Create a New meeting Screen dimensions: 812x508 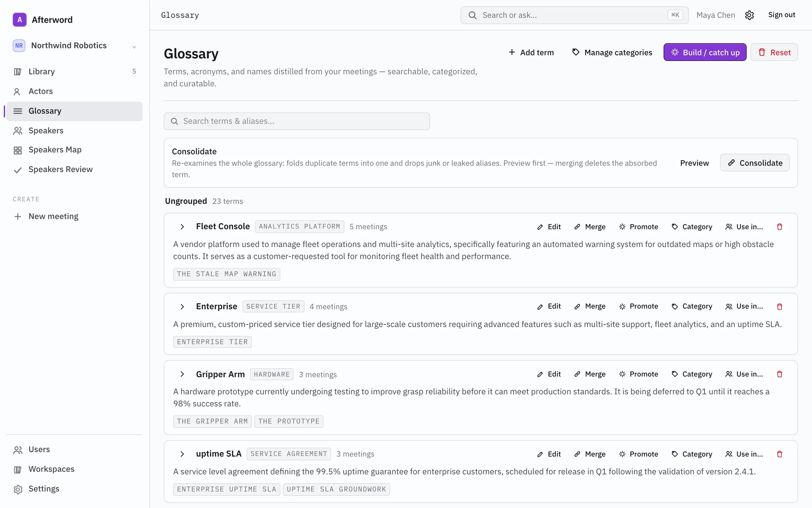pos(75,216)
